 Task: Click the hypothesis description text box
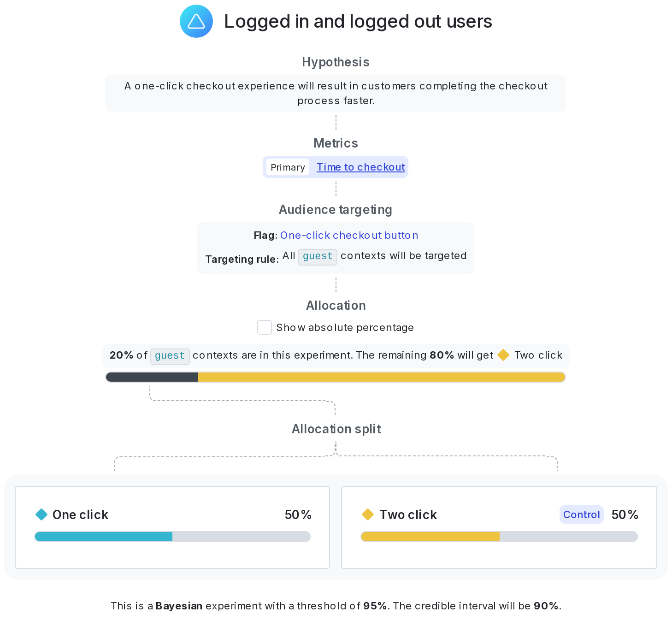point(336,93)
